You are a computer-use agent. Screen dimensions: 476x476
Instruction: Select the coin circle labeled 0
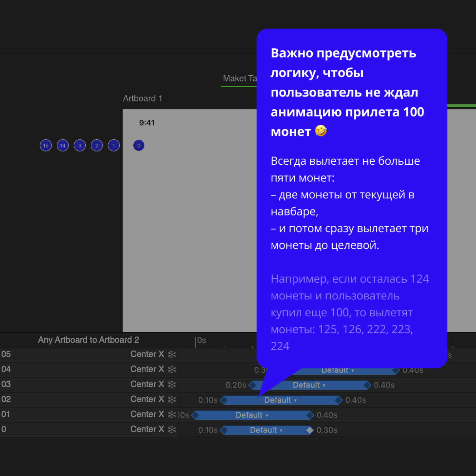point(139,145)
